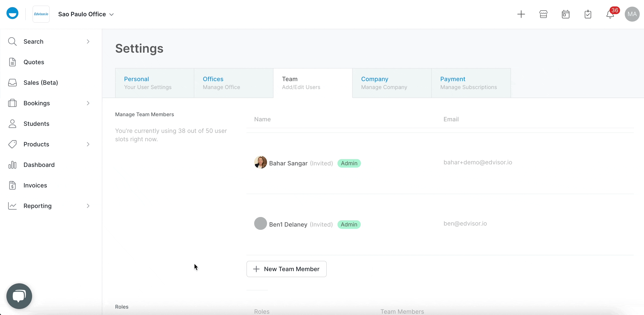The width and height of the screenshot is (644, 315).
Task: Click the tasks clipboard icon
Action: [588, 14]
